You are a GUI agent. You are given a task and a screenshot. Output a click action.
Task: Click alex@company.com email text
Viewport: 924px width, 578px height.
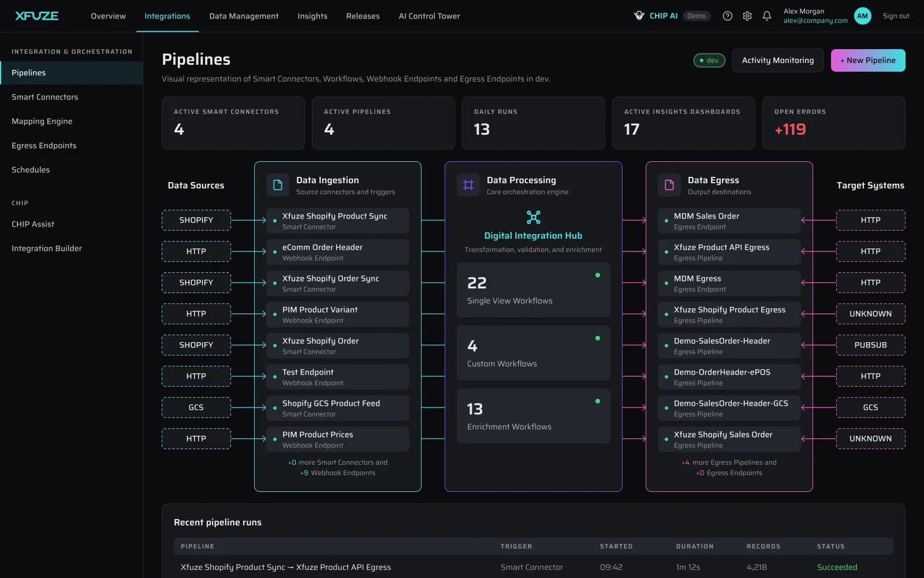tap(815, 21)
